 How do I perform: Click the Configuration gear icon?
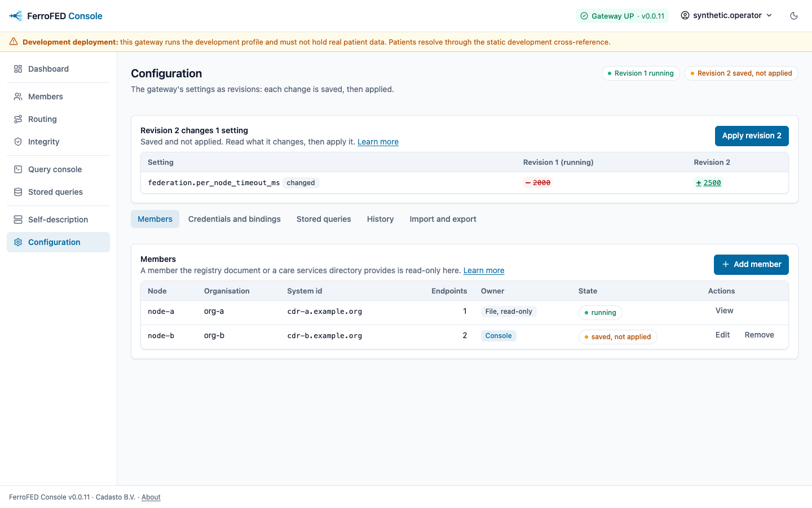(x=18, y=242)
